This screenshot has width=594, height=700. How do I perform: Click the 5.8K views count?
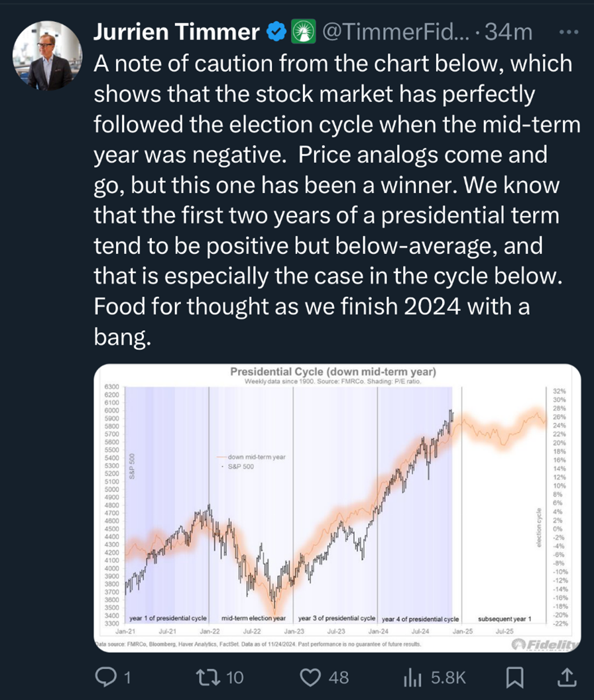point(449,677)
